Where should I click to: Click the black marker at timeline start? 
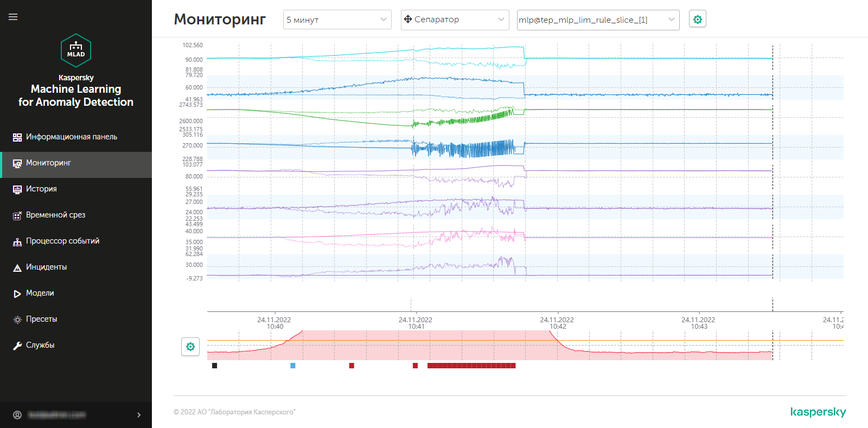click(215, 366)
